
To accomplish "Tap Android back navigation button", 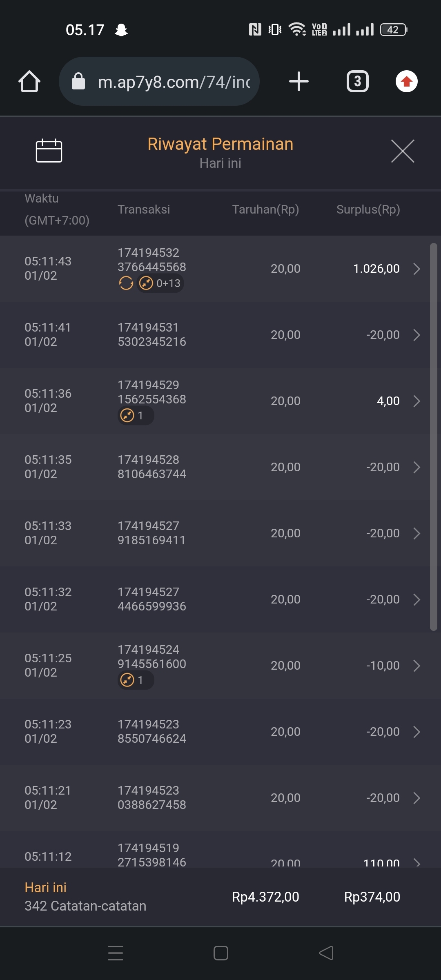I will (x=326, y=953).
